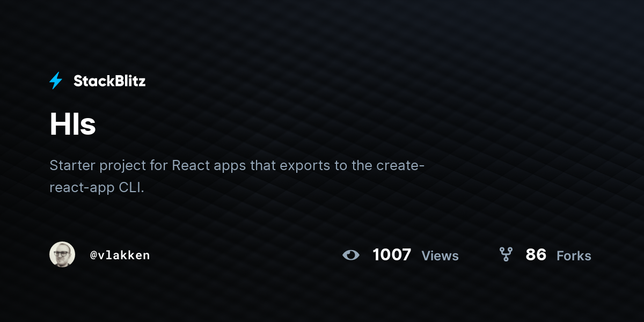Visit the @vlakken username
This screenshot has width=644, height=322.
point(120,255)
